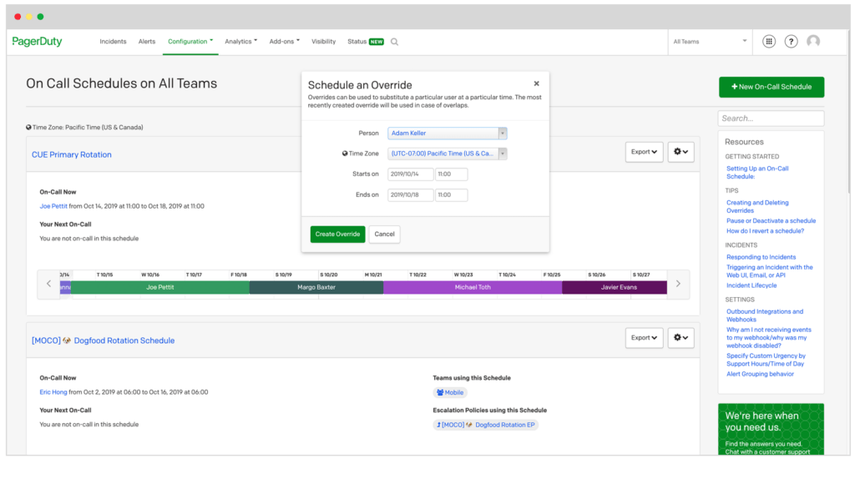Select the Joe Pettit timeline shift
Screen dimensions: 855x504
159,287
